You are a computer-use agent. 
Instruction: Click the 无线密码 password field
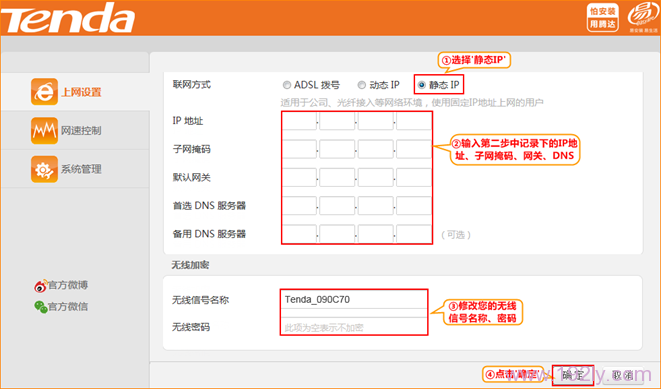[x=354, y=327]
